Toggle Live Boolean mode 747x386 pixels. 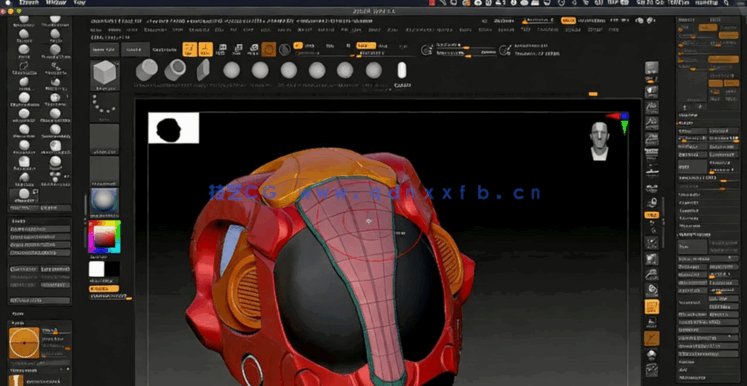(163, 50)
